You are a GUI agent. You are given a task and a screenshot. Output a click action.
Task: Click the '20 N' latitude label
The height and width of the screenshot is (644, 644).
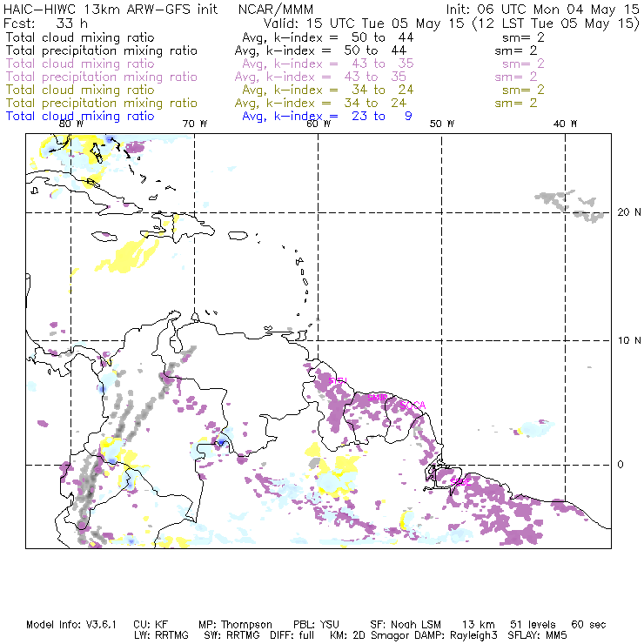[629, 212]
